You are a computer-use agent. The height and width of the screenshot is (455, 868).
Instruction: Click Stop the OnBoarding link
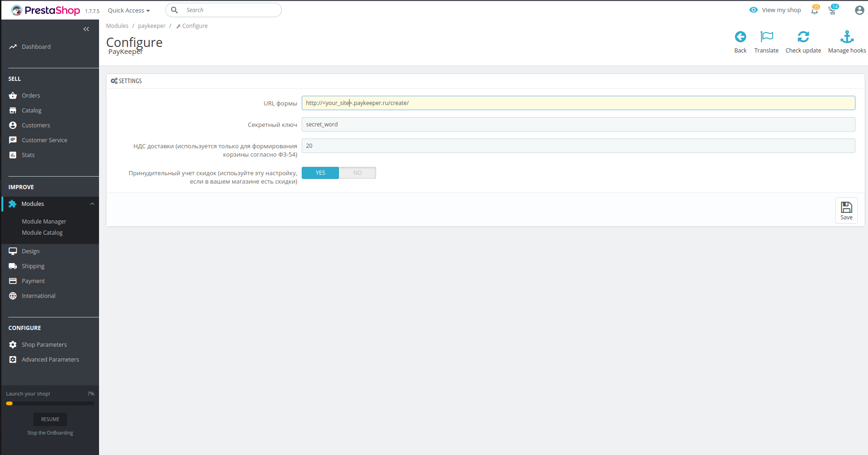50,433
